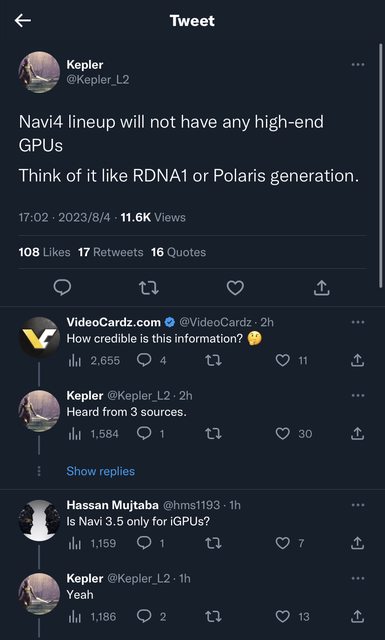Open more options for Kepler's main tweet
This screenshot has width=385, height=640.
tap(358, 64)
